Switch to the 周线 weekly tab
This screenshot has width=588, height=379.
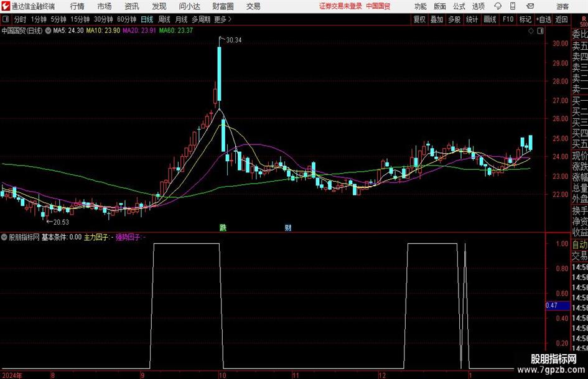pos(164,19)
